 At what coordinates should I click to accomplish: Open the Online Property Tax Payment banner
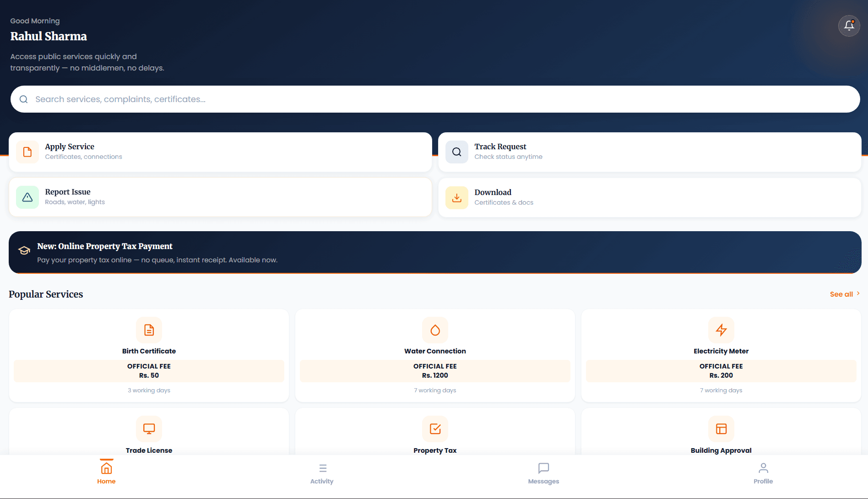[x=435, y=252]
